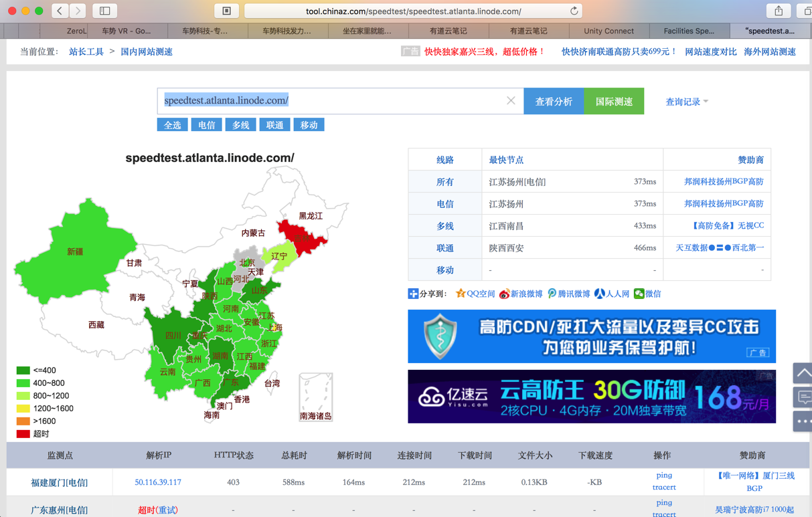Image resolution: width=812 pixels, height=517 pixels.
Task: Click the Safari address bar
Action: pos(413,11)
